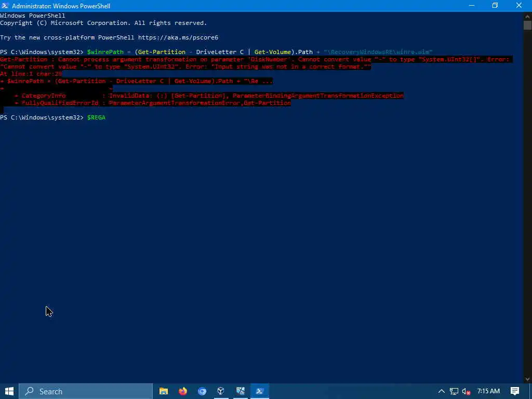Launch Firefox from the taskbar

[183, 391]
